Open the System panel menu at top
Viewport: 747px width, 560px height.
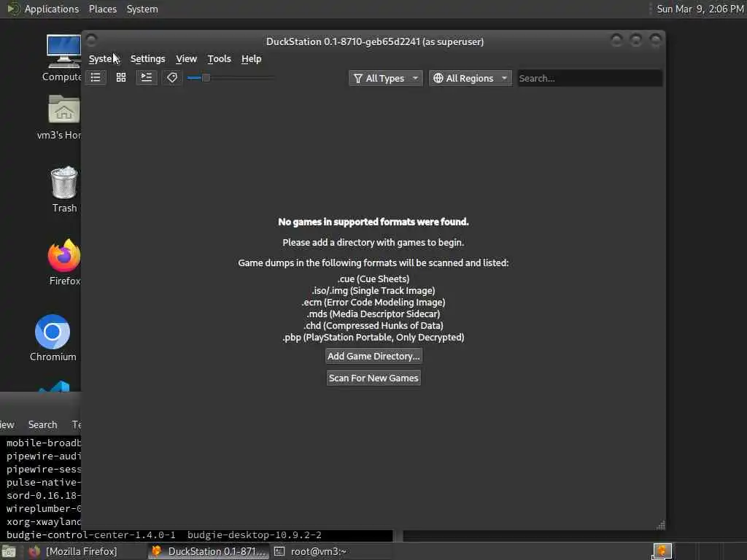142,9
